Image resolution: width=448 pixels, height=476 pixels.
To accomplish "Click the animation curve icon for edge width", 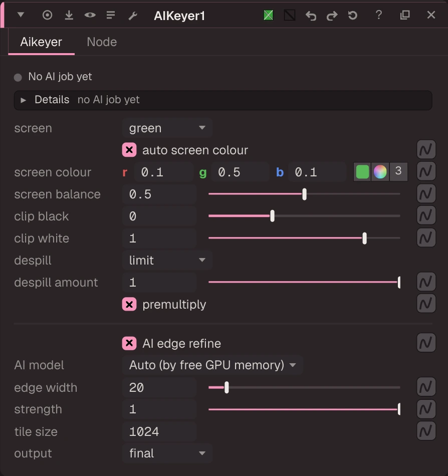I will pyautogui.click(x=426, y=387).
